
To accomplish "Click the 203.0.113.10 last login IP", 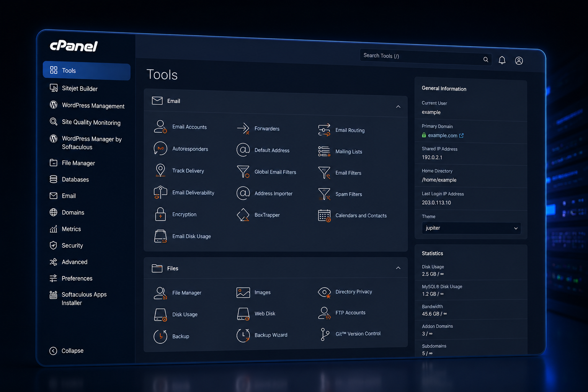I will 436,203.
